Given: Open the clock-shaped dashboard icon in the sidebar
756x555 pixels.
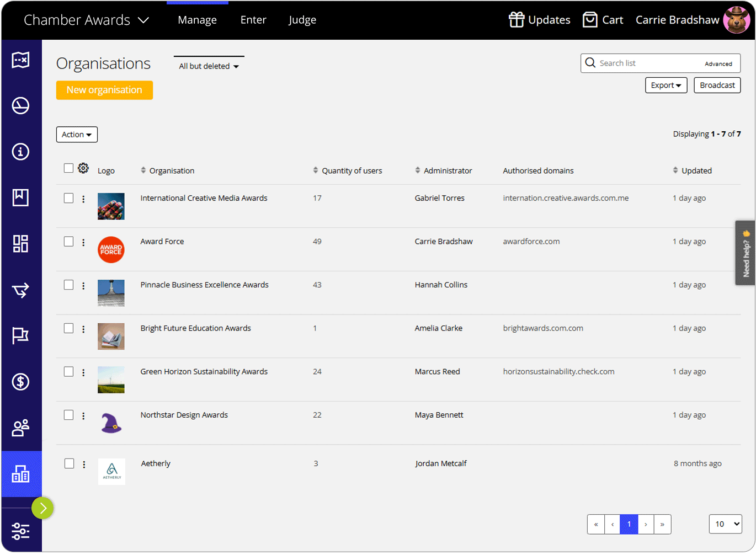Looking at the screenshot, I should coord(21,105).
